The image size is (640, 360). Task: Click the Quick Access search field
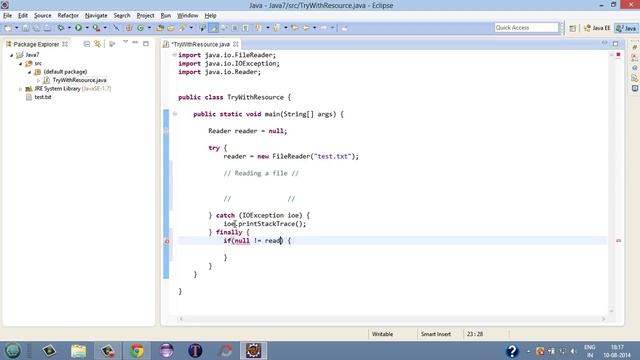point(526,27)
